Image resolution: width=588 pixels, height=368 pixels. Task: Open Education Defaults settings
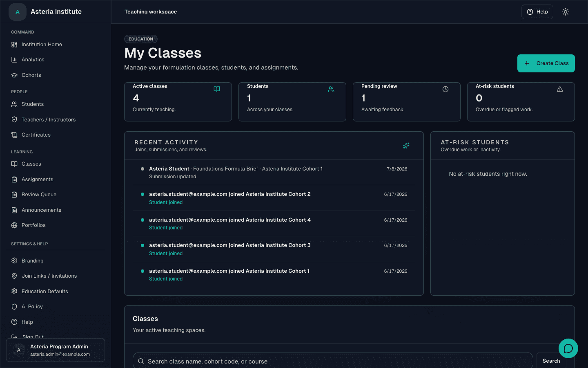56,292
